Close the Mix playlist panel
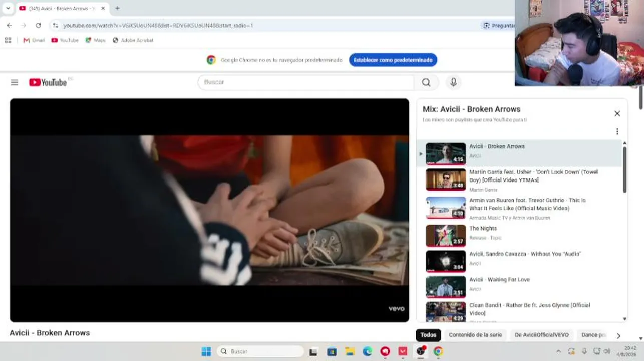The width and height of the screenshot is (644, 361). [x=617, y=113]
